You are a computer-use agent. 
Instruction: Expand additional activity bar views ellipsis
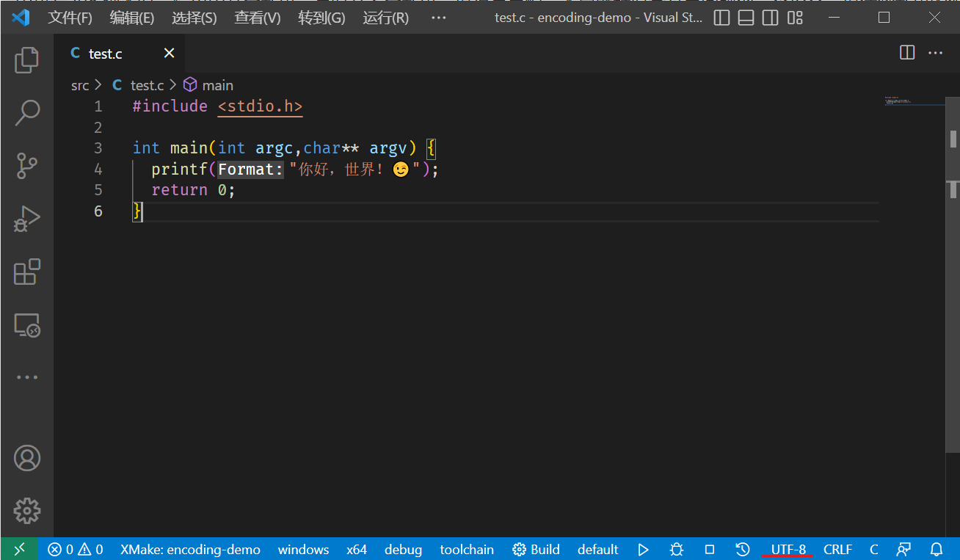[27, 377]
